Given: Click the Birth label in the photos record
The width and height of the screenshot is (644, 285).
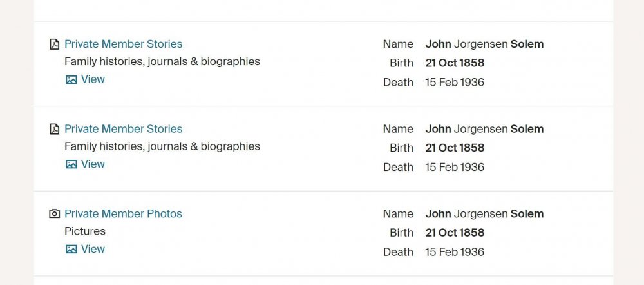Looking at the screenshot, I should (401, 233).
